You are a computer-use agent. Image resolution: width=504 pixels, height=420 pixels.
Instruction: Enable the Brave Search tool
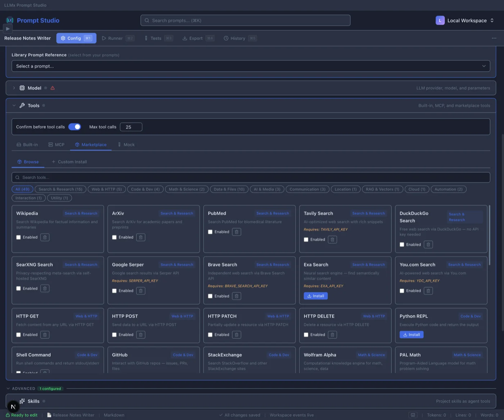[210, 296]
